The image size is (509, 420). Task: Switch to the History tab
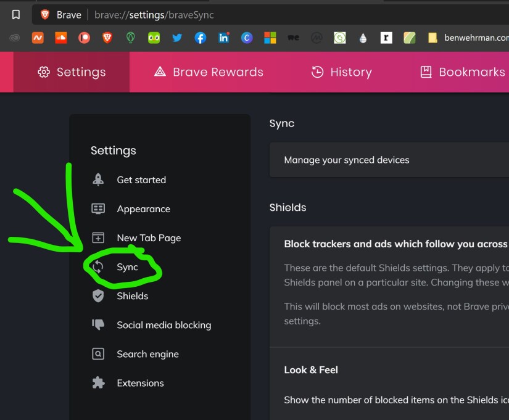[342, 72]
